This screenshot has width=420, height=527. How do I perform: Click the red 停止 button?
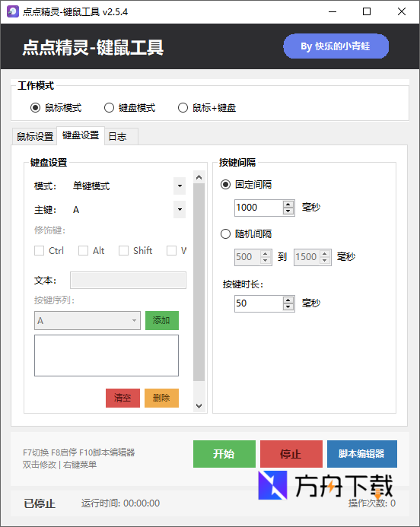pyautogui.click(x=291, y=454)
